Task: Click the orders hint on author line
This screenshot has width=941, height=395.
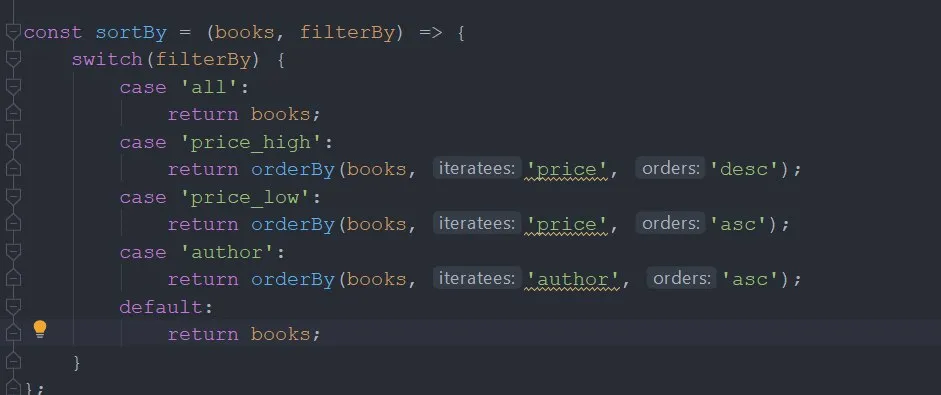Action: click(681, 279)
